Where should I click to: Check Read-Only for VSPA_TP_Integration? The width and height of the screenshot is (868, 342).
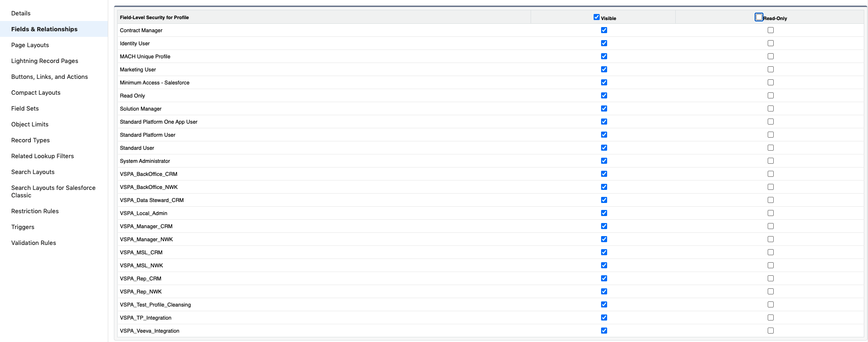[770, 317]
